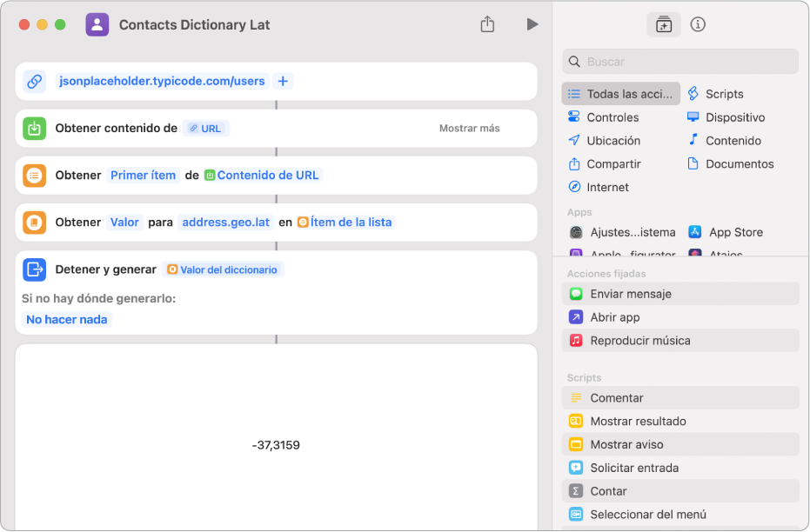Add the Reproducir música action
This screenshot has height=532, width=810.
point(680,341)
